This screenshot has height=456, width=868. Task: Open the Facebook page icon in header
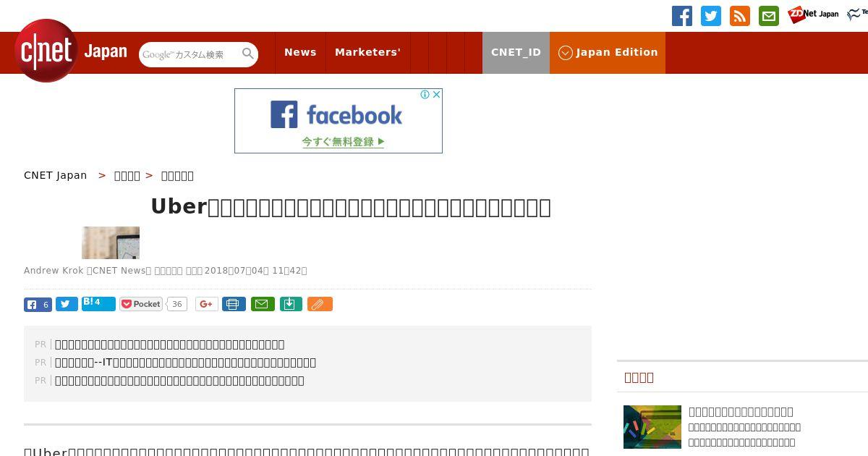point(682,16)
